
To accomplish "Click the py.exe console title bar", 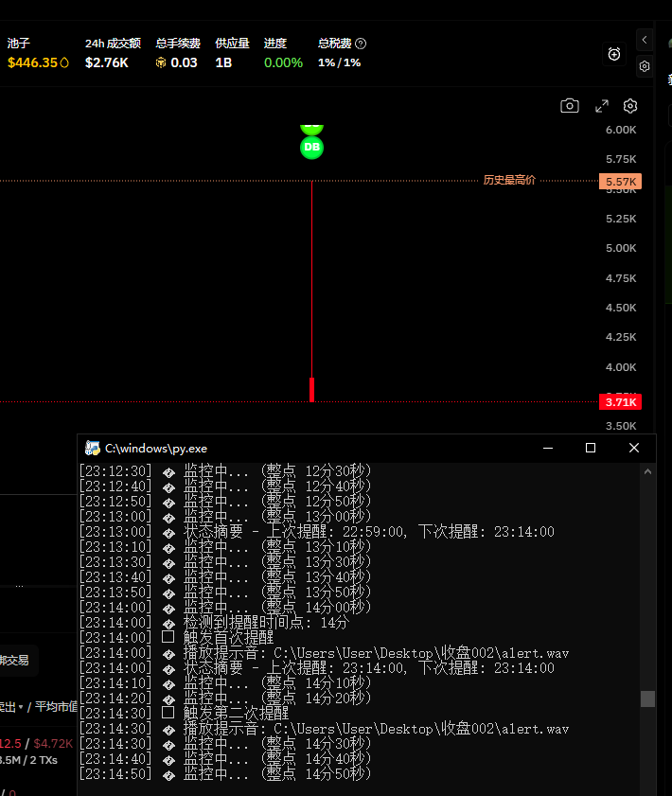I will point(331,448).
